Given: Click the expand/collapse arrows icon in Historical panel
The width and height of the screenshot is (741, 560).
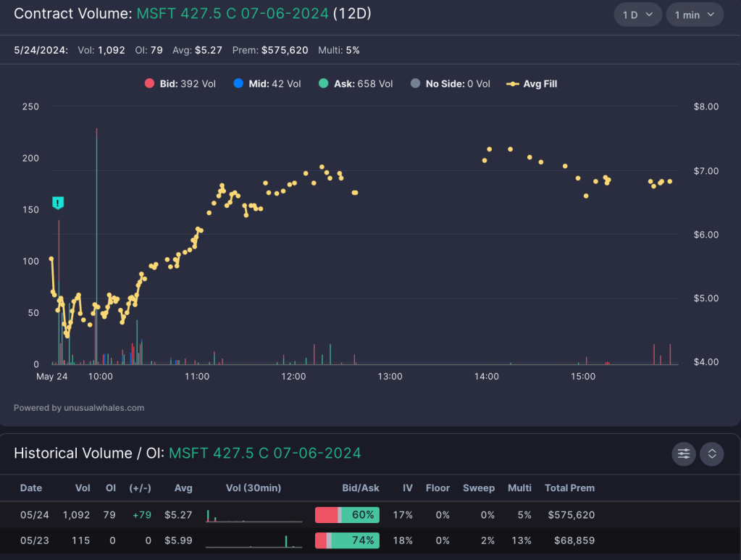Looking at the screenshot, I should (712, 454).
